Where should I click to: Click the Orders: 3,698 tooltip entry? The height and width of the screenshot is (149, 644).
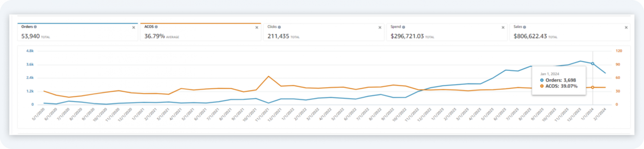[558, 80]
